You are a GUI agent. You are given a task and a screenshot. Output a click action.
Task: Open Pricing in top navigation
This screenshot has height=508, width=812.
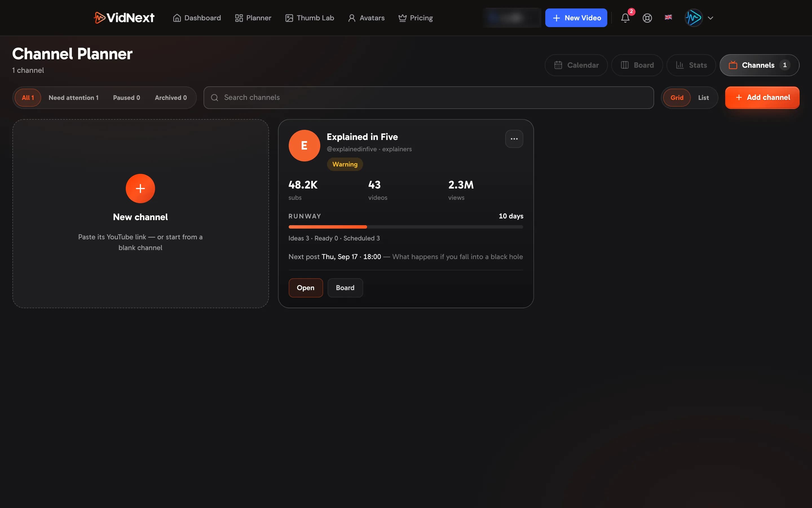[x=415, y=18]
